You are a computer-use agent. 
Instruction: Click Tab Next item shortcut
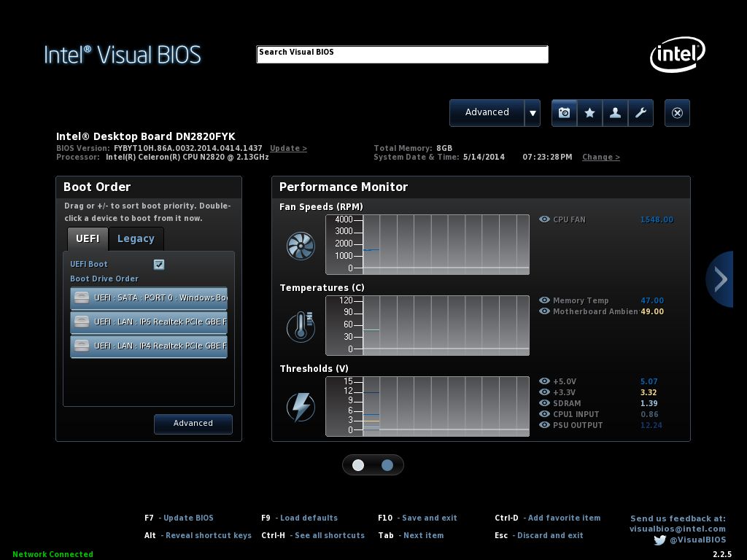coord(411,536)
